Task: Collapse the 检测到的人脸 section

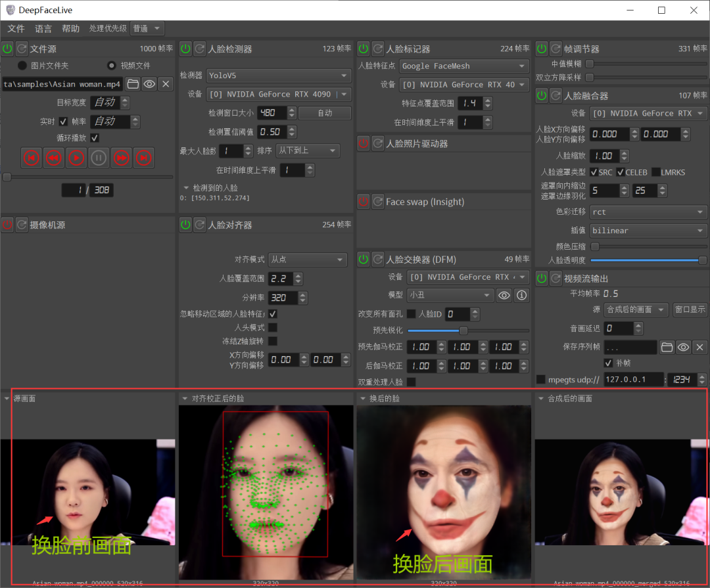Action: pyautogui.click(x=185, y=187)
